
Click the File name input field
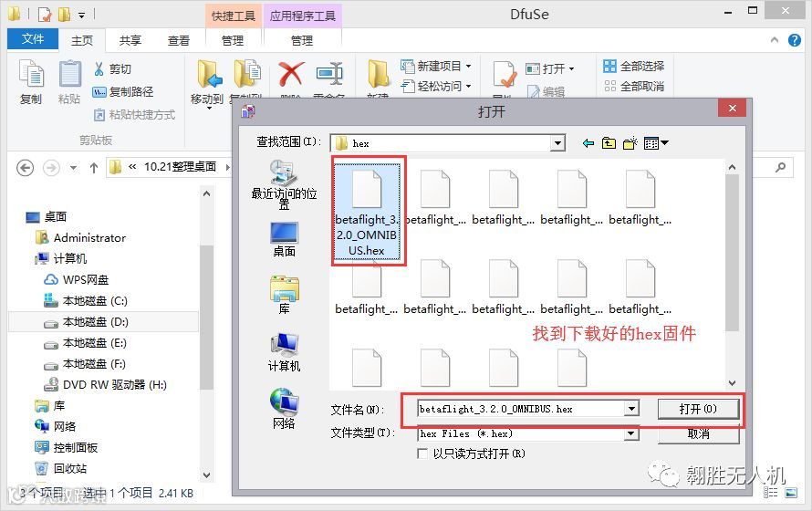521,409
